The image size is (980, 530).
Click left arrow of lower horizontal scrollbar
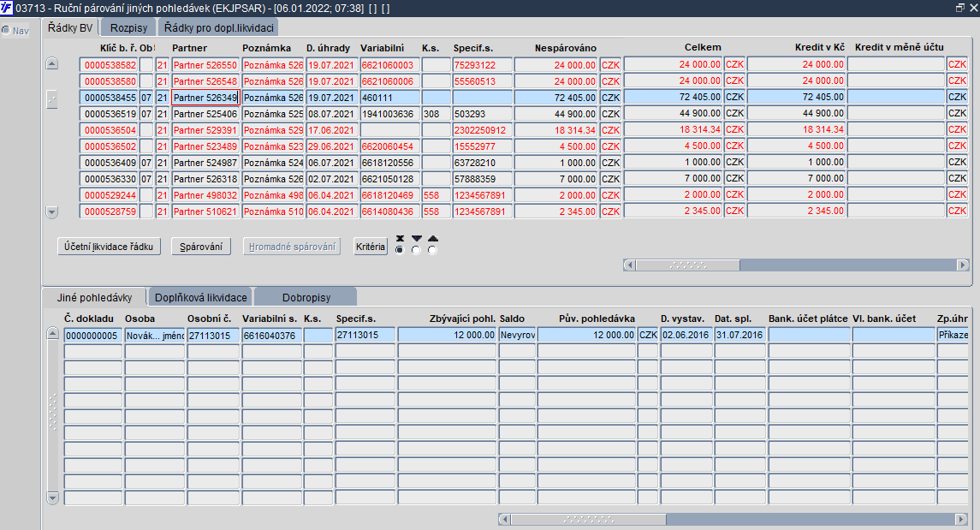[504, 520]
